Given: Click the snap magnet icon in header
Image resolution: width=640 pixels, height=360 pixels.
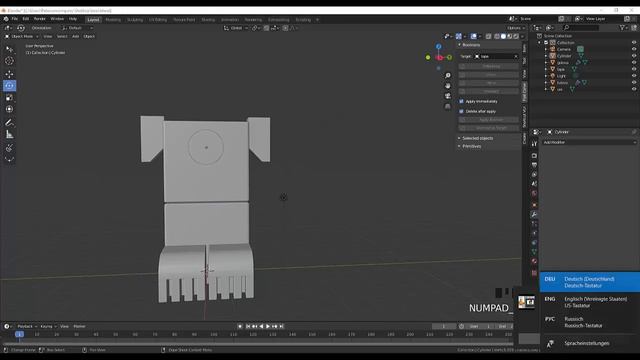Looking at the screenshot, I should [x=267, y=28].
